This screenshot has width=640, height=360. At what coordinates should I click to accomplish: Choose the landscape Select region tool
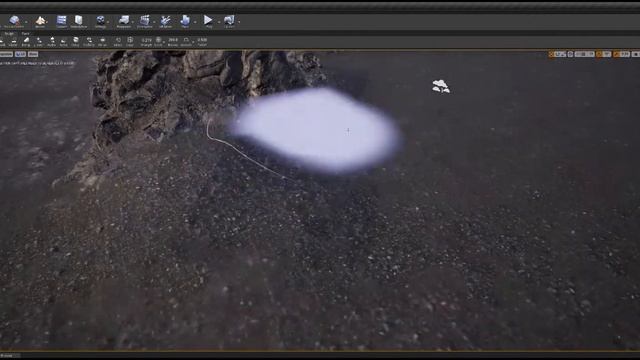pyautogui.click(x=118, y=41)
